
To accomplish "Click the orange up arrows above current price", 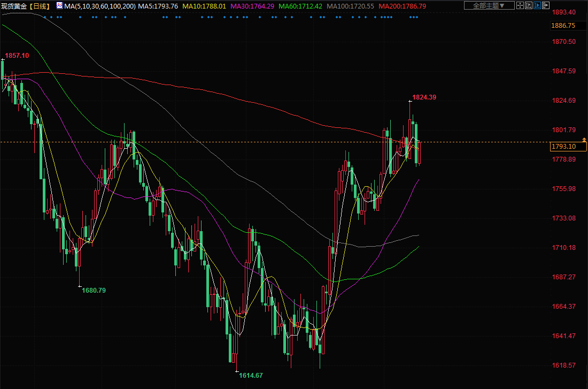I will pyautogui.click(x=584, y=140).
